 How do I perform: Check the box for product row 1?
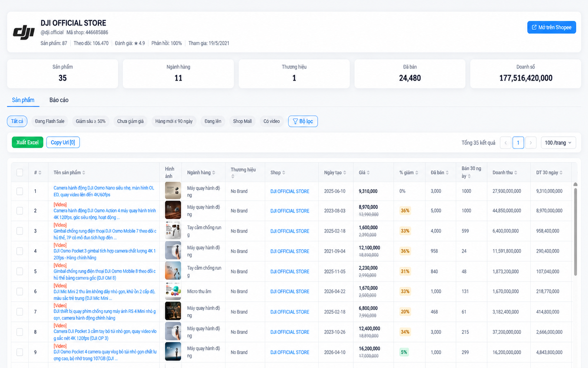[20, 191]
